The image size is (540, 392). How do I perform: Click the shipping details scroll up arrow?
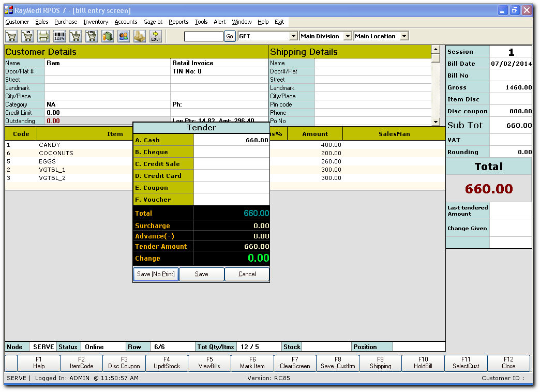(x=436, y=50)
